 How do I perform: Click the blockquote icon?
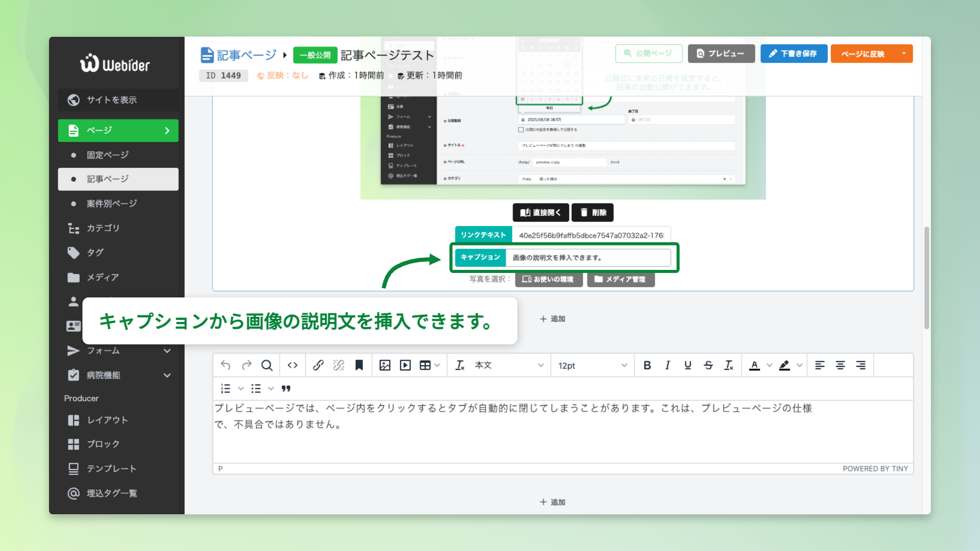pos(286,389)
